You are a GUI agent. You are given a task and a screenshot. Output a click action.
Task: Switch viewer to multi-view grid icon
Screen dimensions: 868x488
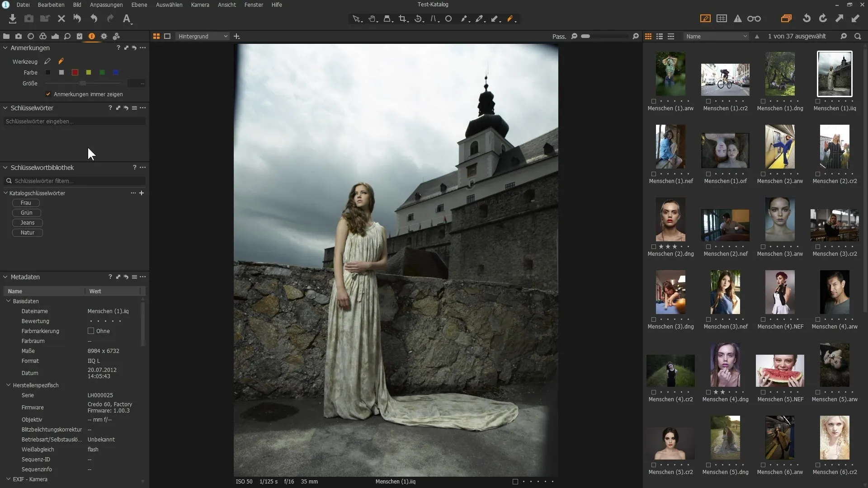(156, 36)
